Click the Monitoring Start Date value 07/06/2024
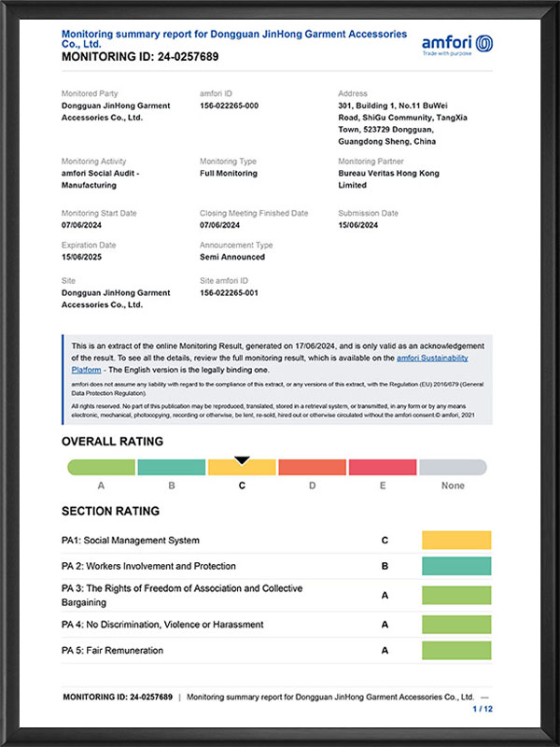This screenshot has height=747, width=560. pos(81,225)
